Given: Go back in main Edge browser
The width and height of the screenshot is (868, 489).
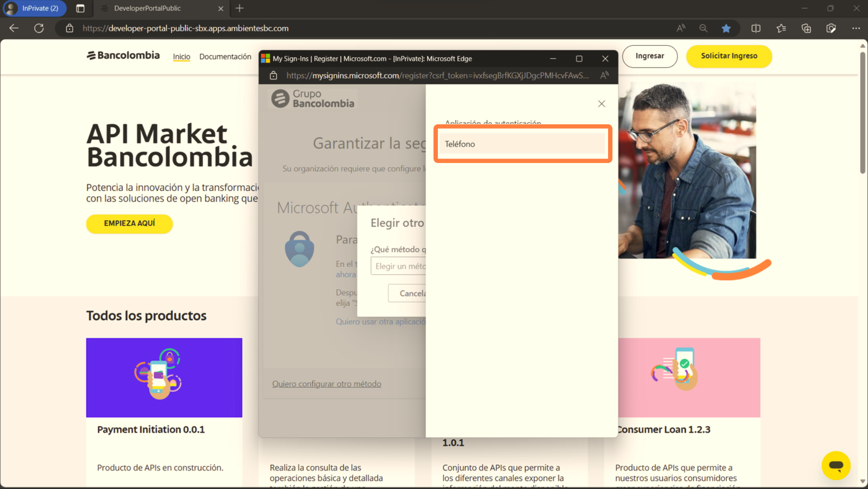Looking at the screenshot, I should click(x=14, y=28).
